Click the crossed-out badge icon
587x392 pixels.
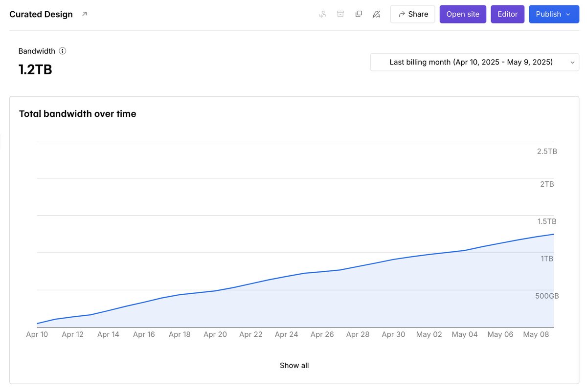click(x=376, y=14)
